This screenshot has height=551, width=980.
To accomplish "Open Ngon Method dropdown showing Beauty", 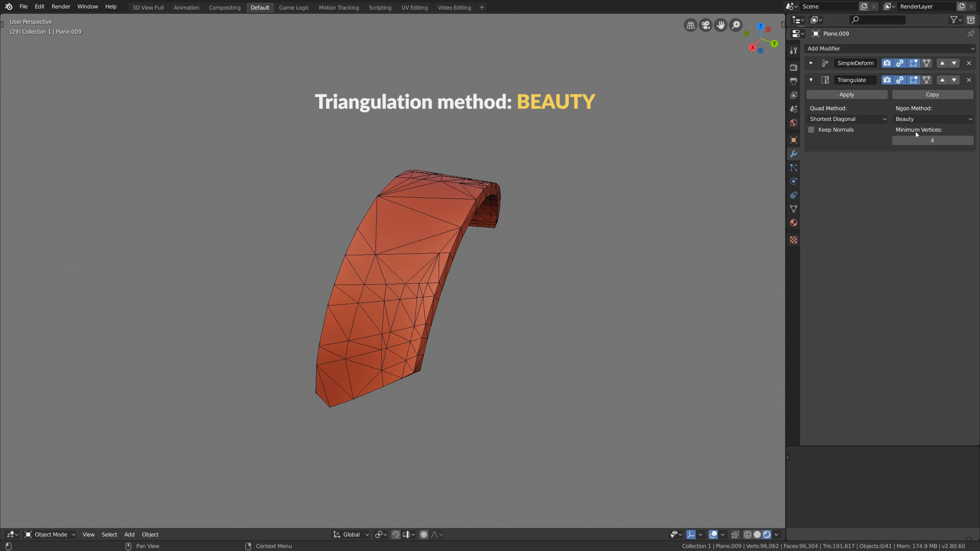I will 933,119.
